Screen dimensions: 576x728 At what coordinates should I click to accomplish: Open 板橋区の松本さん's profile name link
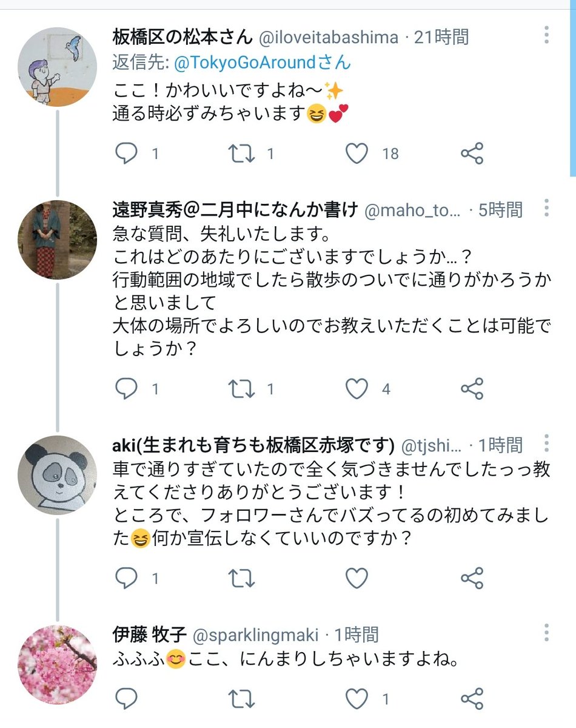[183, 38]
